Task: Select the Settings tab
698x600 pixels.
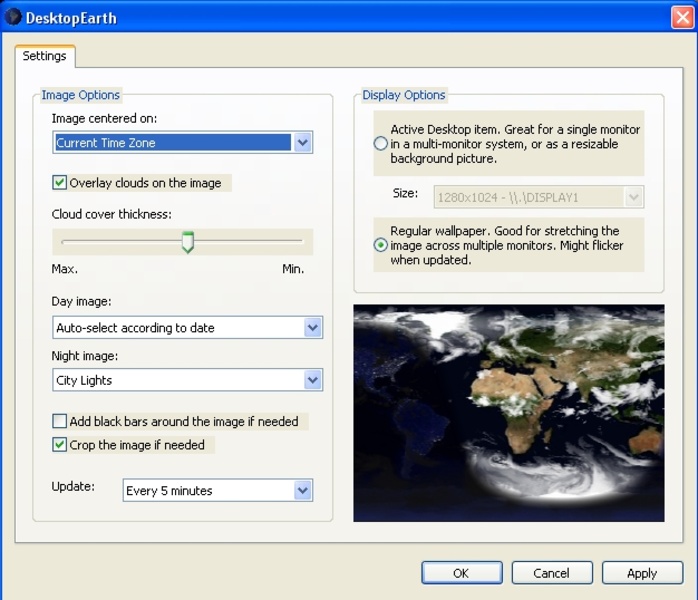Action: point(45,56)
